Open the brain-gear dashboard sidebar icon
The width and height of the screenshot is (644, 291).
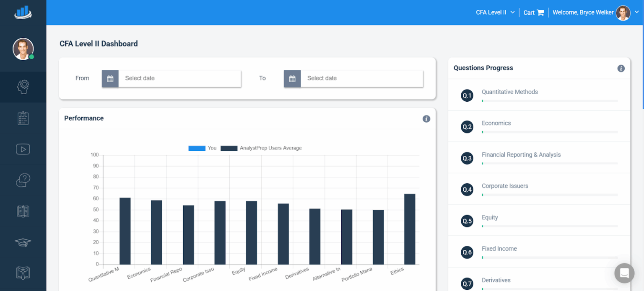[x=23, y=87]
